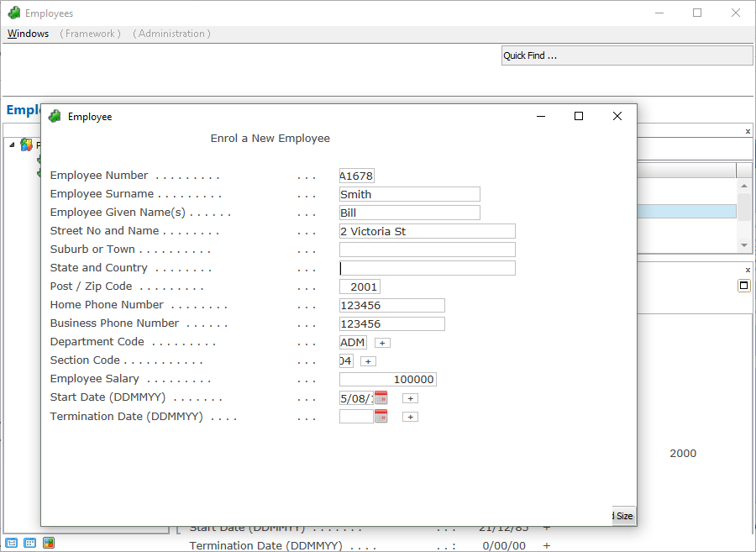756x552 pixels.
Task: Click plus next to background Termination Date 0/00/00
Action: (x=546, y=545)
